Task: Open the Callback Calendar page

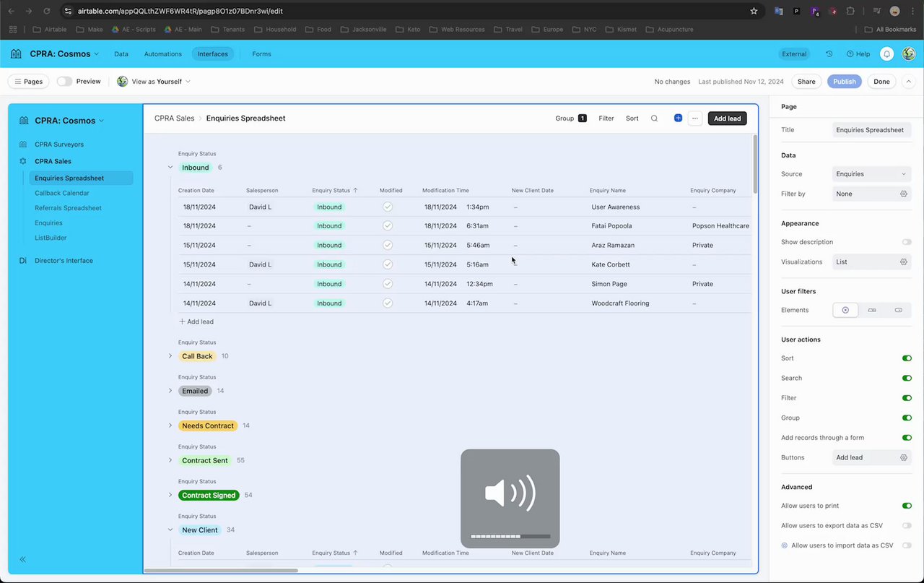Action: pos(62,193)
